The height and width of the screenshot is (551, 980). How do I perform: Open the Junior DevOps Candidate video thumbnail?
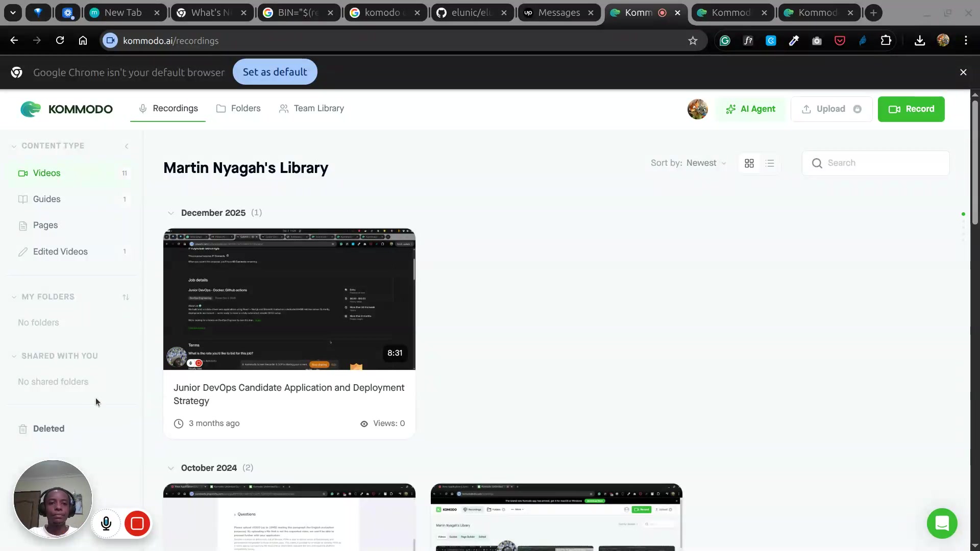289,299
